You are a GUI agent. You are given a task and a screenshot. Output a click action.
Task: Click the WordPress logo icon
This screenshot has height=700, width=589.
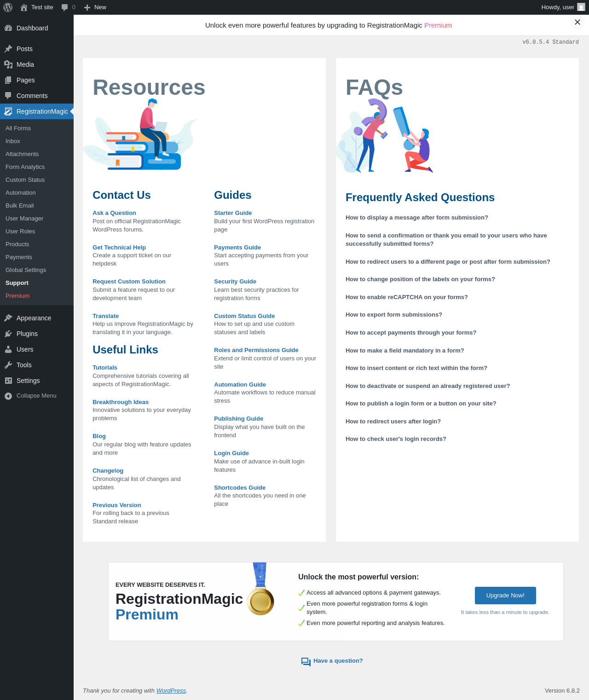[x=8, y=7]
